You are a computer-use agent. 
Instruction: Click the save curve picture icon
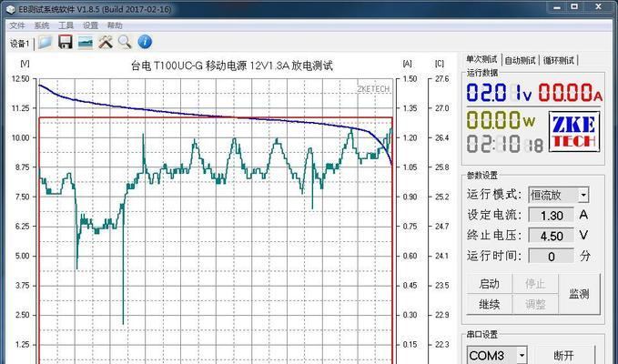[86, 42]
